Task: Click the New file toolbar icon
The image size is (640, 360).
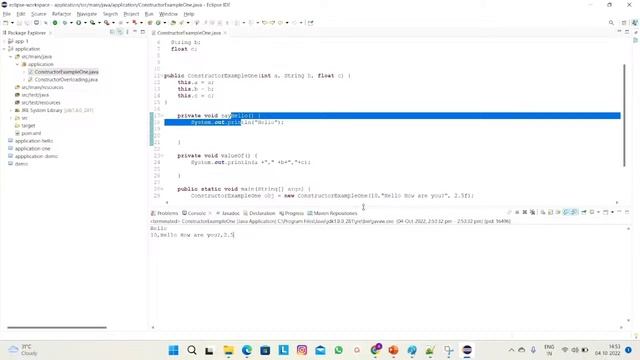Action: click(x=6, y=23)
